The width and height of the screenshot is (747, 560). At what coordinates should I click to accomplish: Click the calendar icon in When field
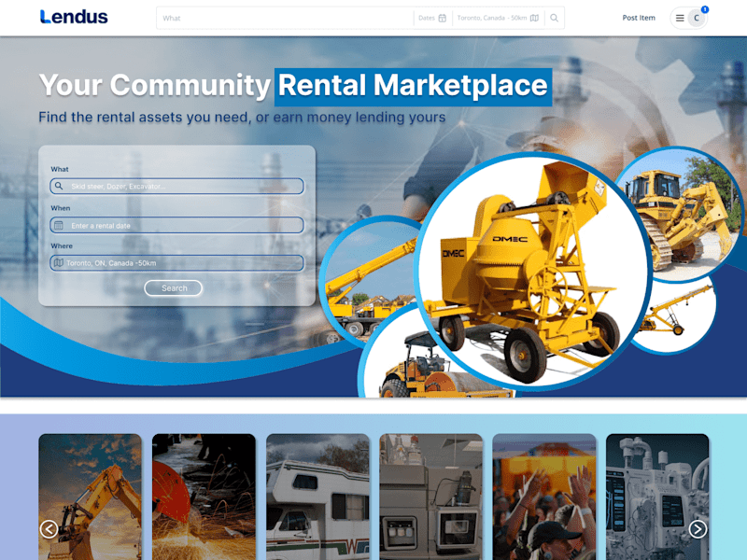coord(59,225)
